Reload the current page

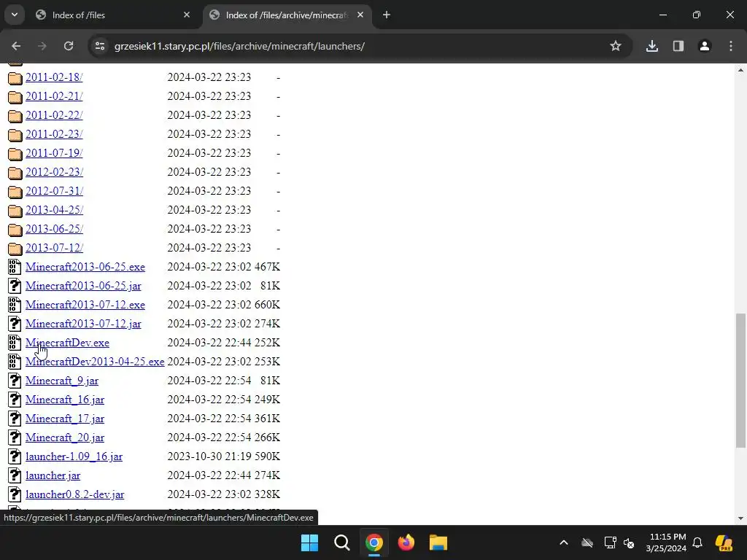69,46
